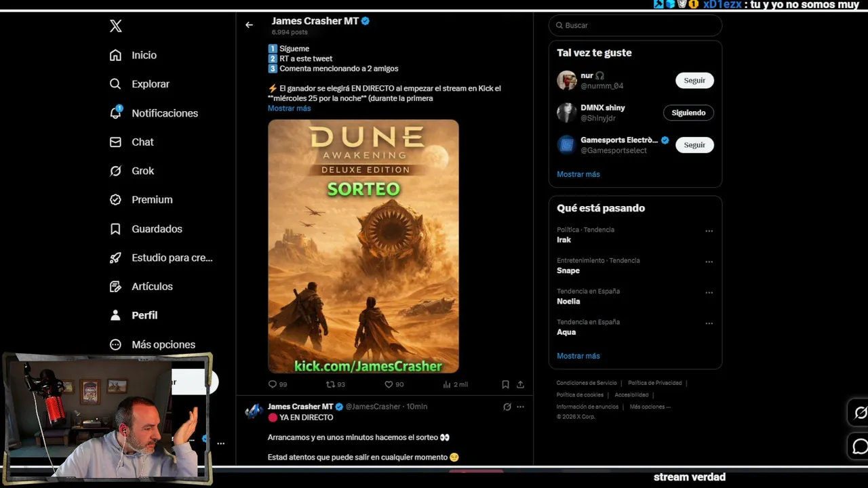
Task: Click the X logo icon
Action: [x=116, y=26]
